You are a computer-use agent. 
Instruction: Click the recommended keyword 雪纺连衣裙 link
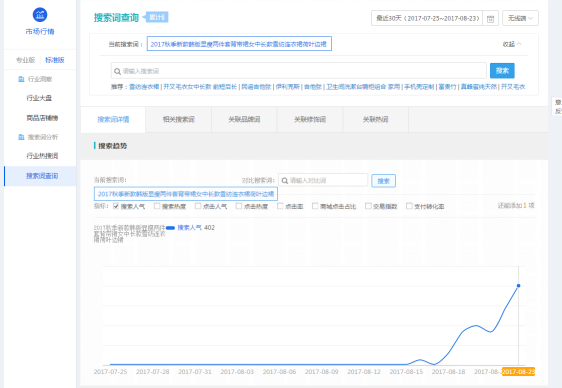pos(144,87)
